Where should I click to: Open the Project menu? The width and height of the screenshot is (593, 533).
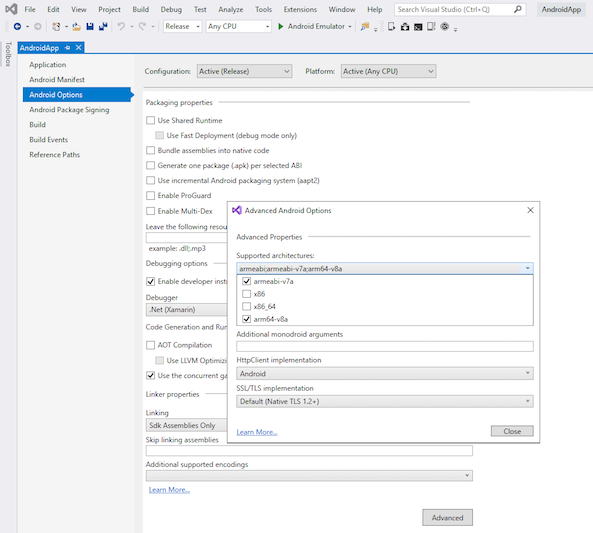[109, 9]
